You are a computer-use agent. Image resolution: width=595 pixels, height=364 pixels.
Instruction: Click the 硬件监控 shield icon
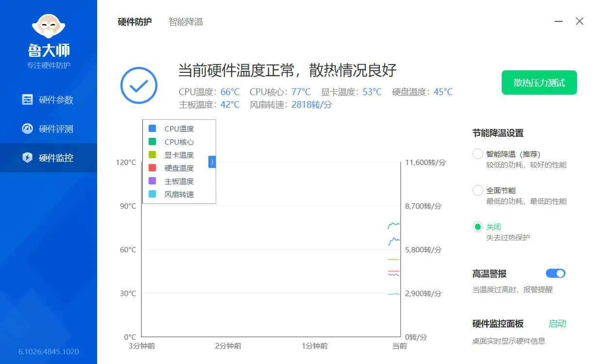pyautogui.click(x=28, y=158)
